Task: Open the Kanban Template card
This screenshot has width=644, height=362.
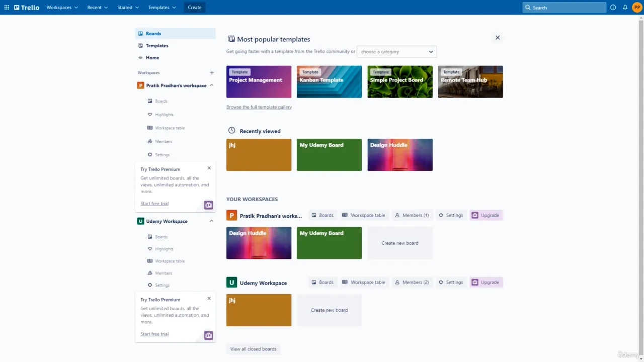Action: point(329,81)
